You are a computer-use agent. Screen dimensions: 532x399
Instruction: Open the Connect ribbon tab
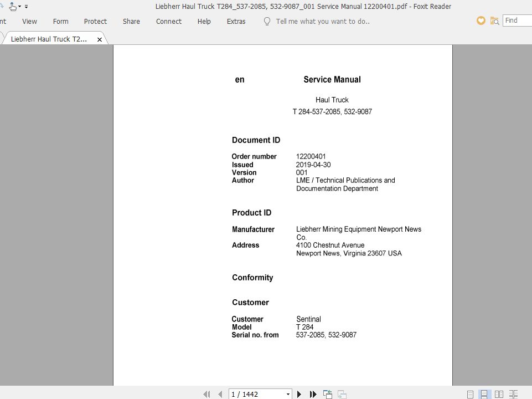(x=169, y=22)
